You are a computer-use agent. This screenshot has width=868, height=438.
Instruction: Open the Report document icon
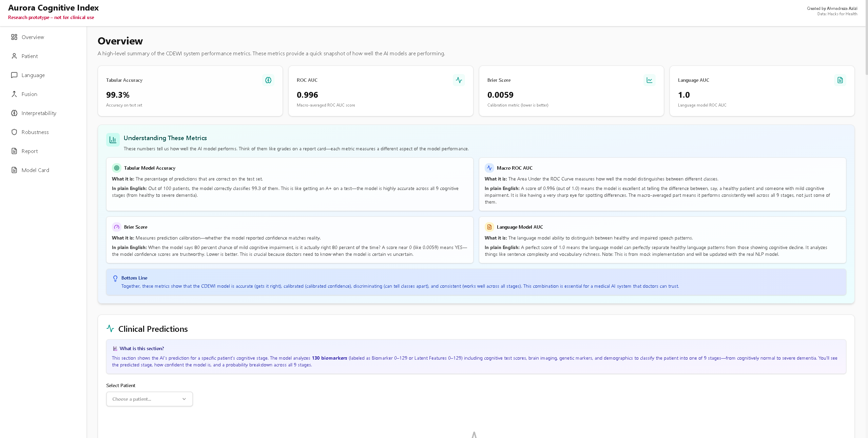pyautogui.click(x=14, y=151)
